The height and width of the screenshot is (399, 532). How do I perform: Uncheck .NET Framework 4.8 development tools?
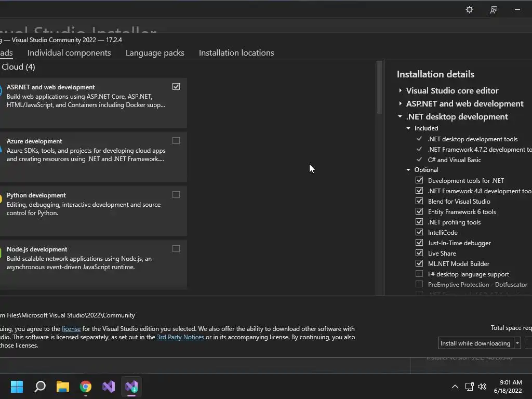click(419, 191)
